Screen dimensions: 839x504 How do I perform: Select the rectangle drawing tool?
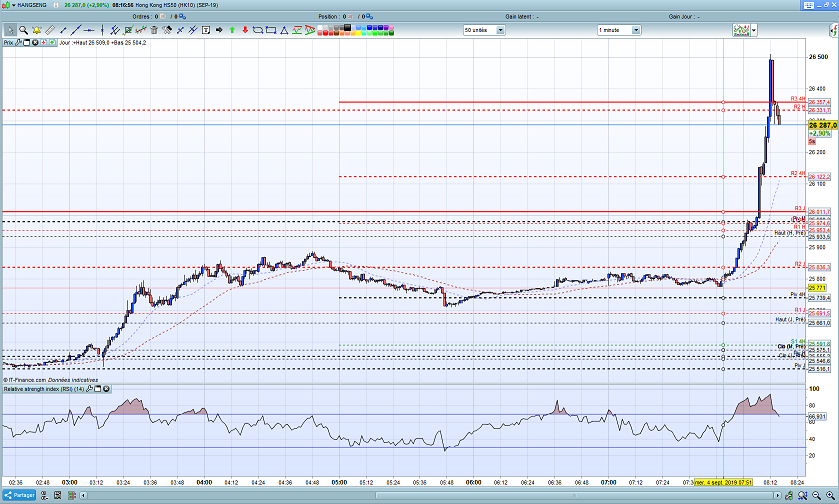271,30
